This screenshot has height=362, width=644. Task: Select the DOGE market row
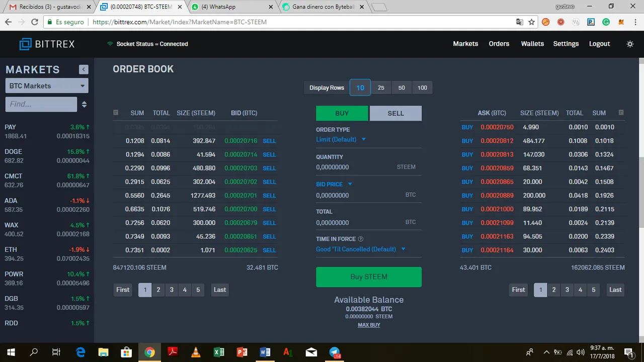click(47, 156)
